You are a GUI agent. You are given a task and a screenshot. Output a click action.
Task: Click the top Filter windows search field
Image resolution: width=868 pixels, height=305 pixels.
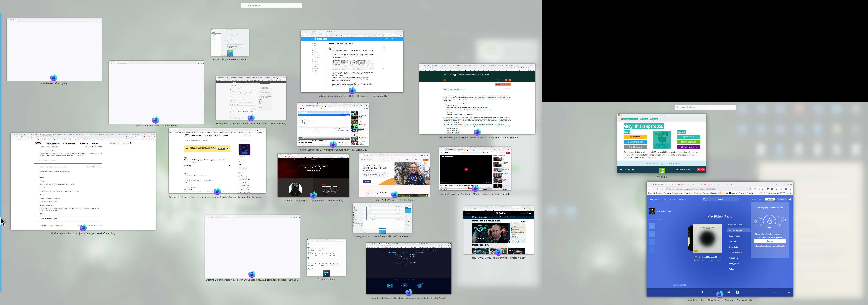271,5
